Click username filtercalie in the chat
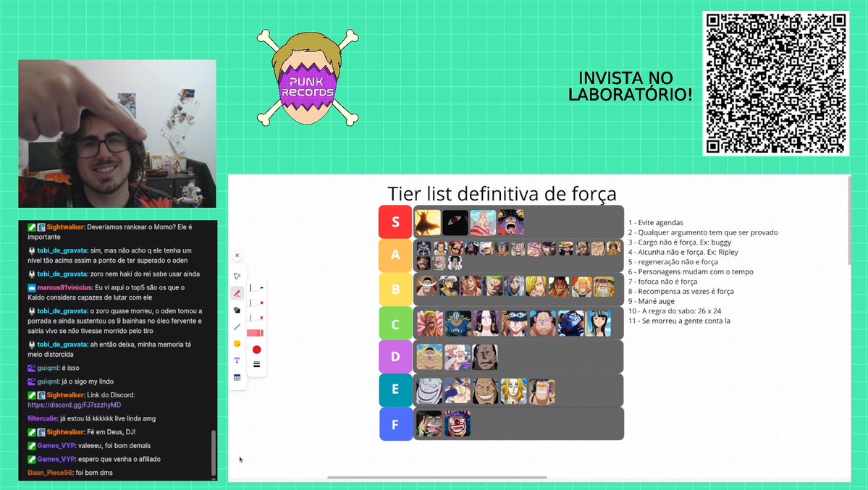 click(43, 418)
